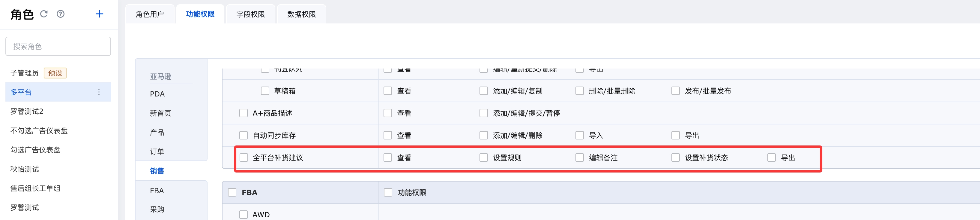980x220 pixels.
Task: Add a new role with plus icon
Action: click(x=99, y=14)
